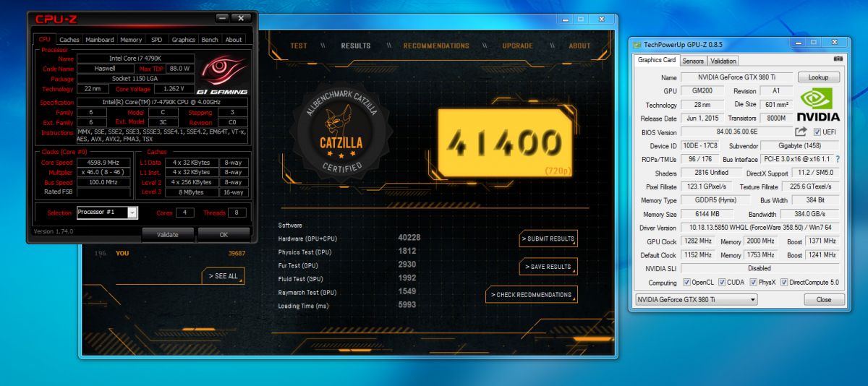Click the CHECK RECOMMENDATIONS button

532,295
